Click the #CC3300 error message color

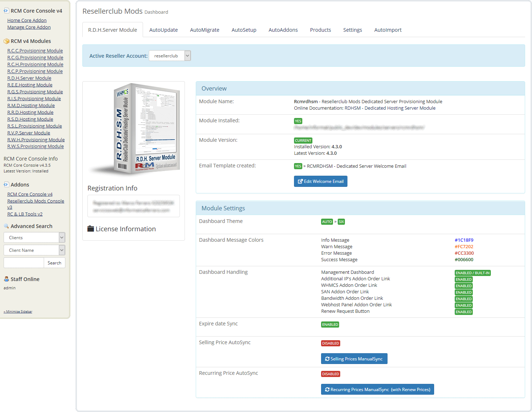(464, 253)
